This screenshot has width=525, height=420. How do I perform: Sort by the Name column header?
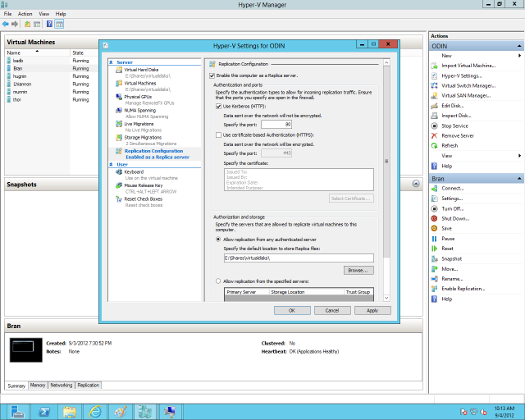(x=38, y=53)
